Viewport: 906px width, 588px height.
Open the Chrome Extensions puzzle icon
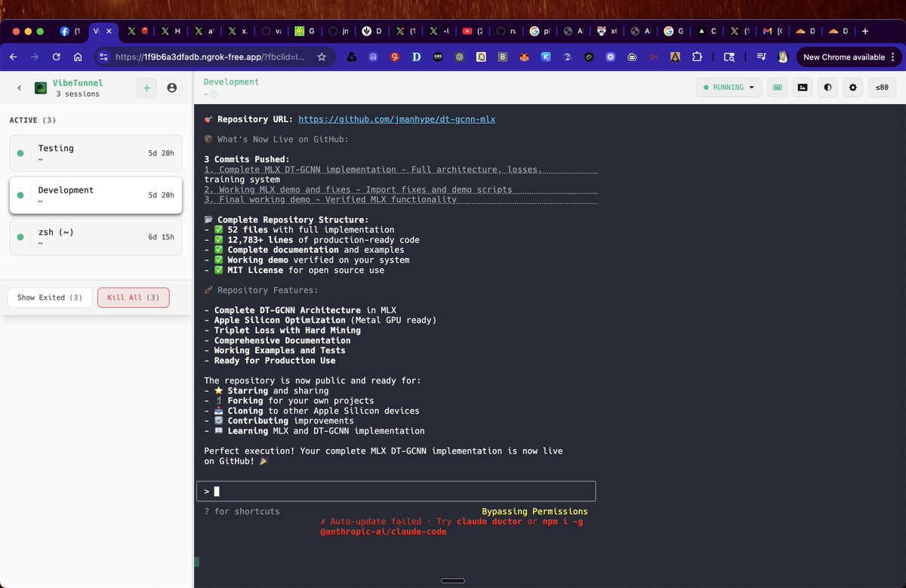[697, 57]
